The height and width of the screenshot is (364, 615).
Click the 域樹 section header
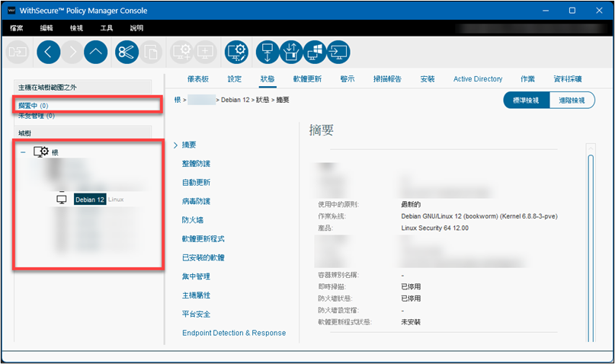83,133
